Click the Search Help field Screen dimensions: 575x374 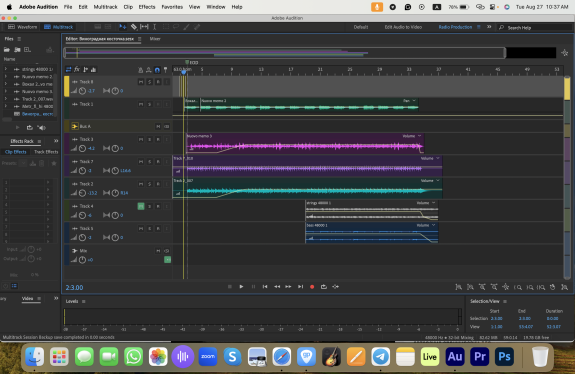[x=535, y=28]
